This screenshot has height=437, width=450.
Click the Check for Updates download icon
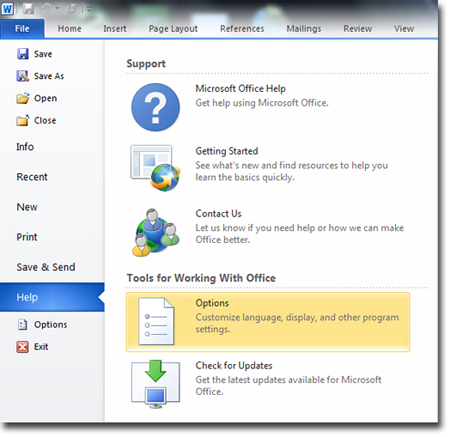[x=155, y=384]
